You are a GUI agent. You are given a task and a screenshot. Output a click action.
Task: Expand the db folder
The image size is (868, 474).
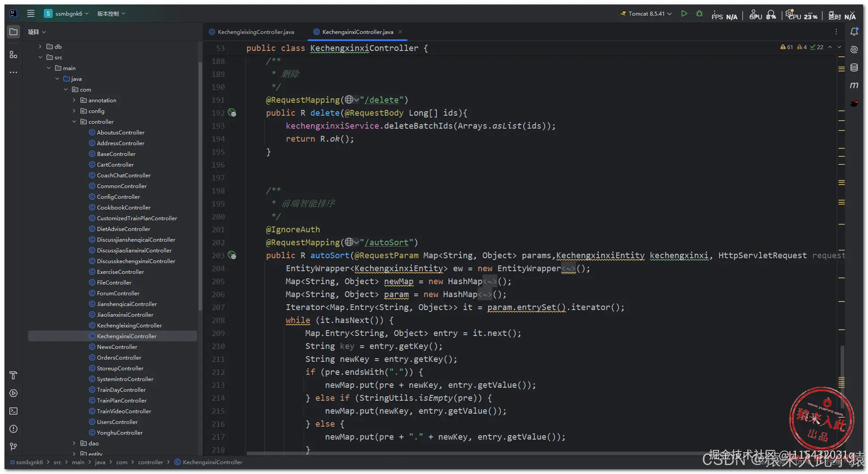(x=40, y=46)
